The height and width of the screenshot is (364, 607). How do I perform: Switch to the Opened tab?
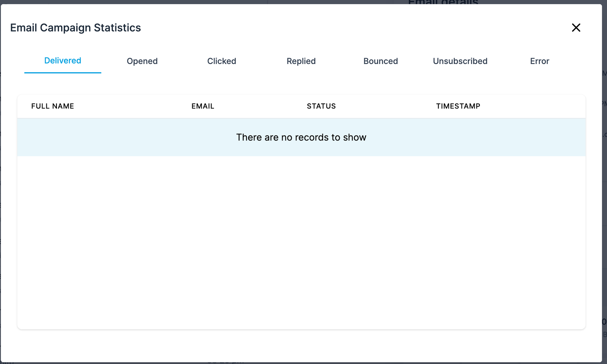tap(142, 61)
